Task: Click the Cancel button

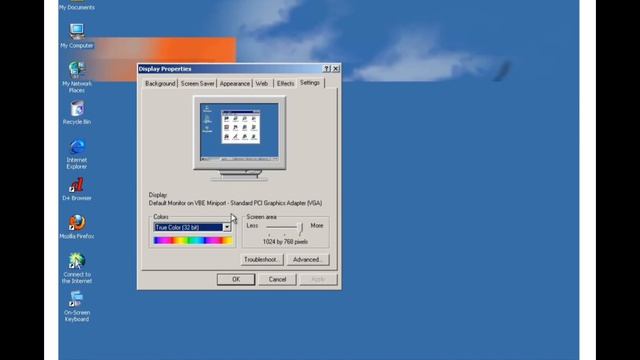Action: 278,280
